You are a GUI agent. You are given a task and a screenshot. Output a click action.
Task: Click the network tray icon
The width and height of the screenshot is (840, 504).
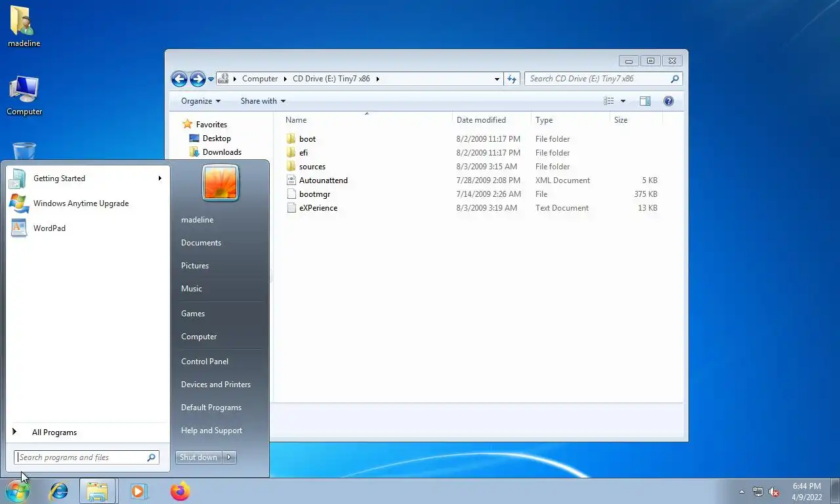coord(758,492)
